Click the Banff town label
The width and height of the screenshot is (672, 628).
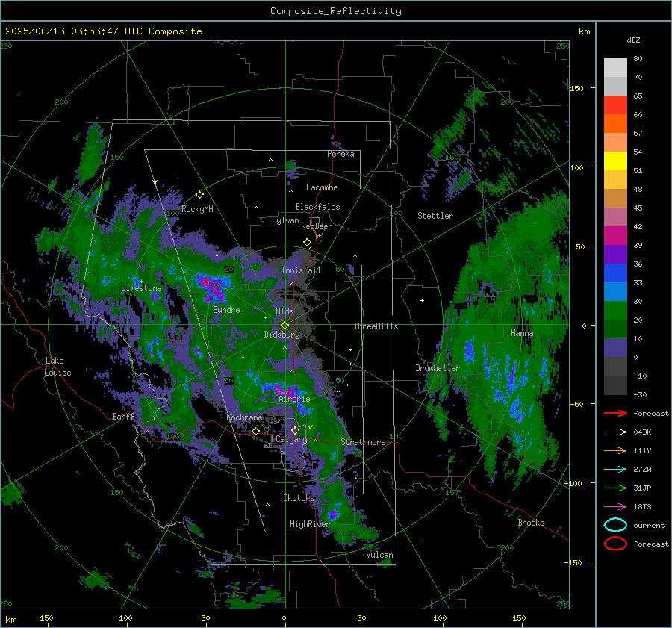pos(123,416)
